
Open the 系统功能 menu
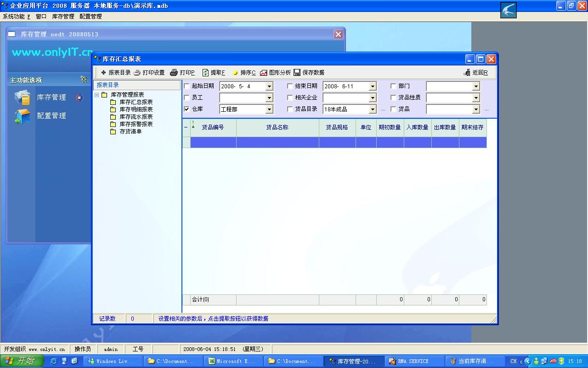pos(16,16)
